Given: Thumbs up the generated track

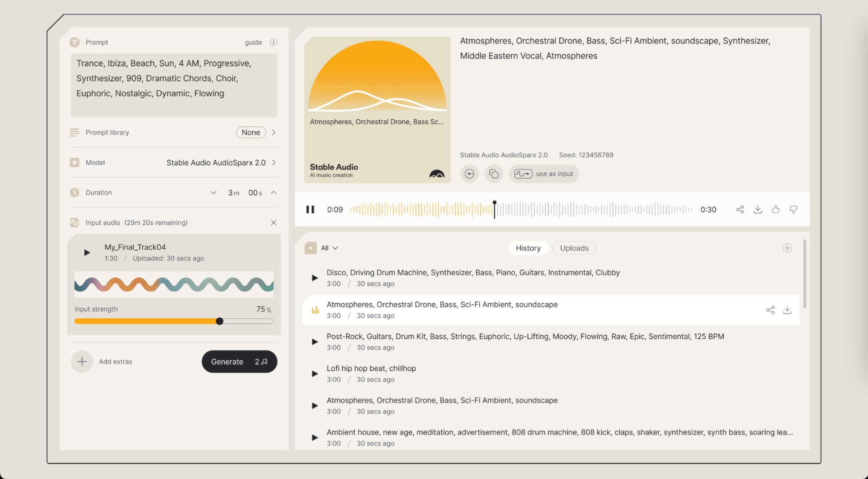Looking at the screenshot, I should [776, 209].
